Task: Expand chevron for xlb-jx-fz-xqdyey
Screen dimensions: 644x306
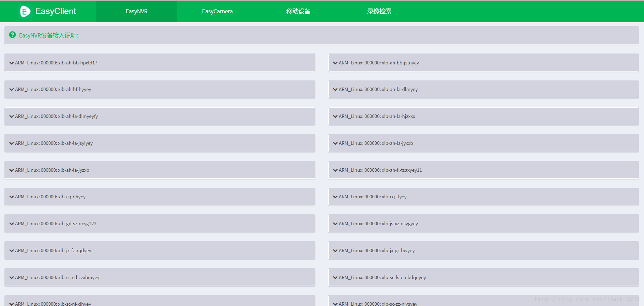Action: click(x=12, y=250)
